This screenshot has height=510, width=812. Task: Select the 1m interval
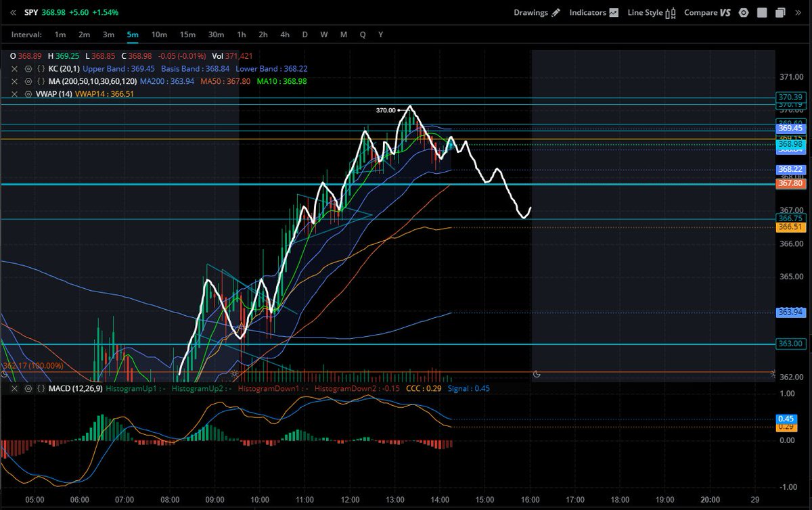click(x=60, y=34)
